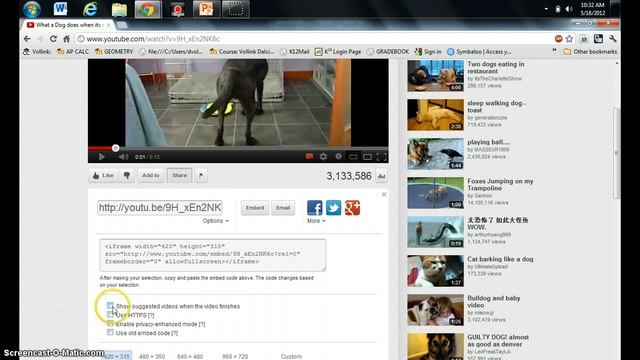Click the address bar URL
640x360 pixels.
(153, 39)
